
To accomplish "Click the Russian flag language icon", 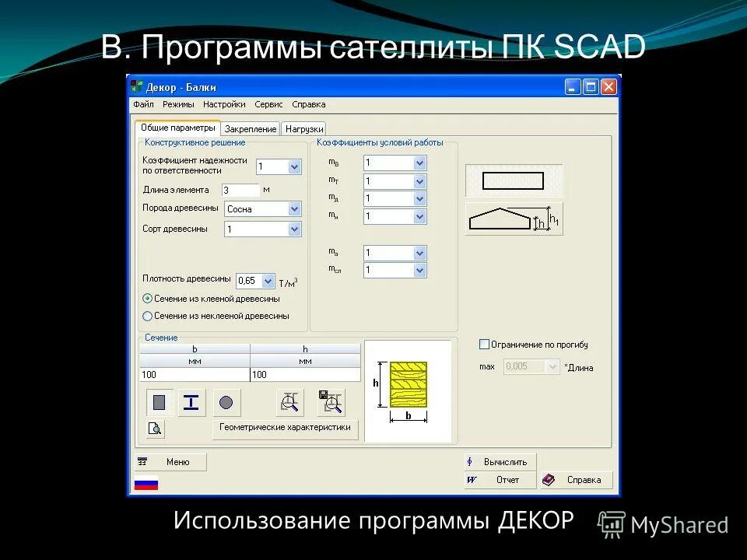I will coord(146,482).
